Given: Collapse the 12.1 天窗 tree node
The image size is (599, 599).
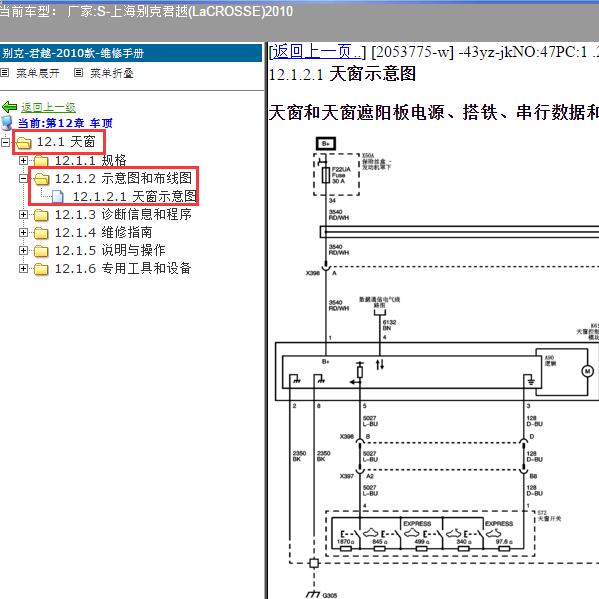Looking at the screenshot, I should 5,142.
